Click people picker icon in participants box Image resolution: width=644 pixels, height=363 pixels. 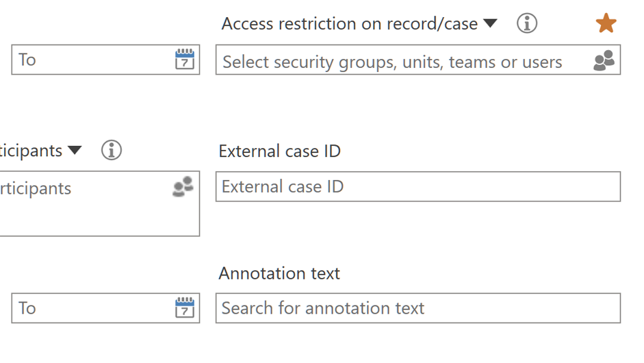click(x=183, y=187)
